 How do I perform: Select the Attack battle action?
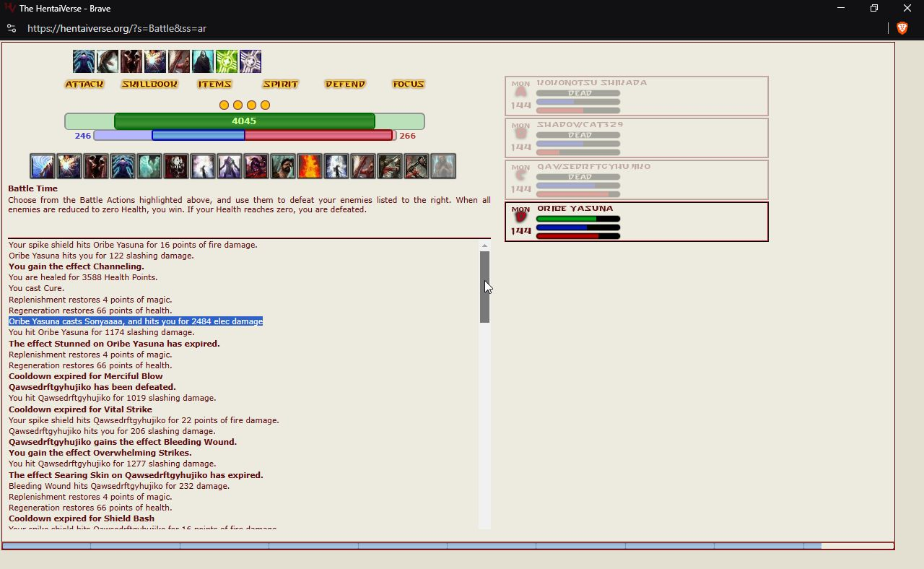84,84
